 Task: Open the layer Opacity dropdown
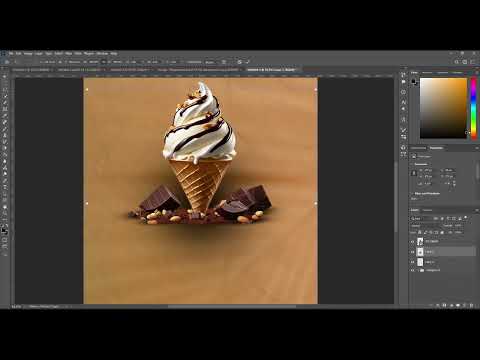458,226
